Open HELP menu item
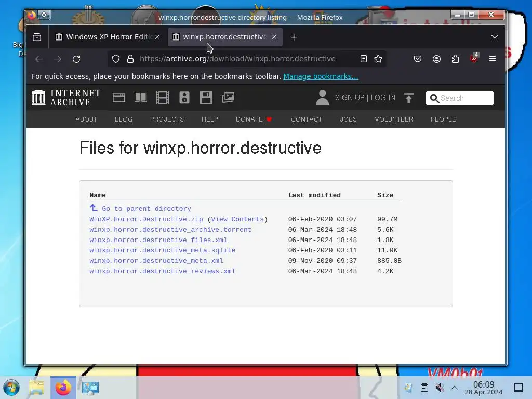 [210, 119]
